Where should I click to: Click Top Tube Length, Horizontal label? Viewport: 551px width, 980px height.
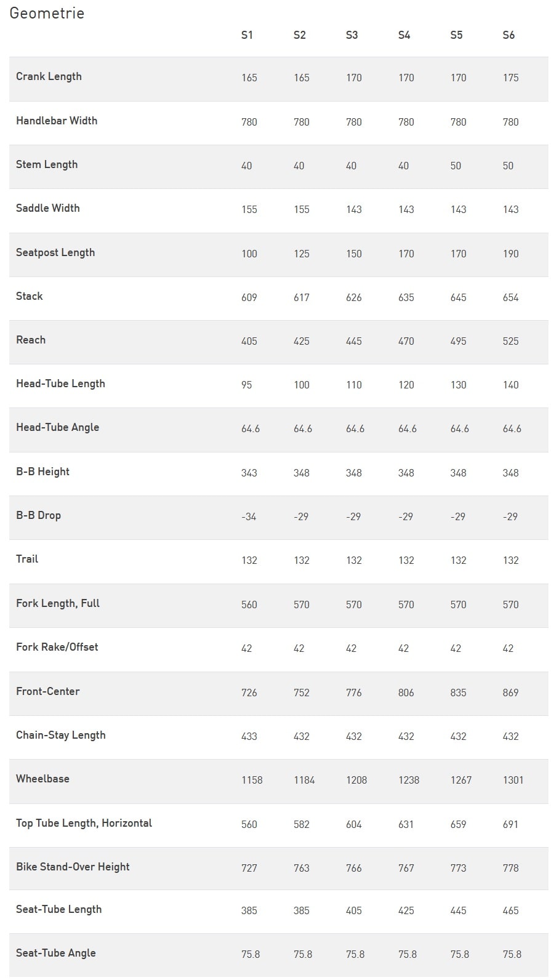pyautogui.click(x=84, y=823)
